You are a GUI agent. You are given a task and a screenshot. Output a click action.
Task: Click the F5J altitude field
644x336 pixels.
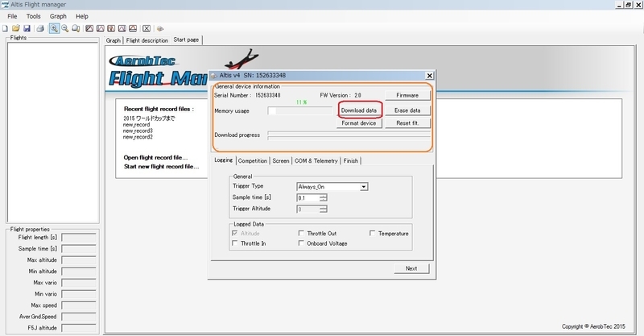(79, 328)
